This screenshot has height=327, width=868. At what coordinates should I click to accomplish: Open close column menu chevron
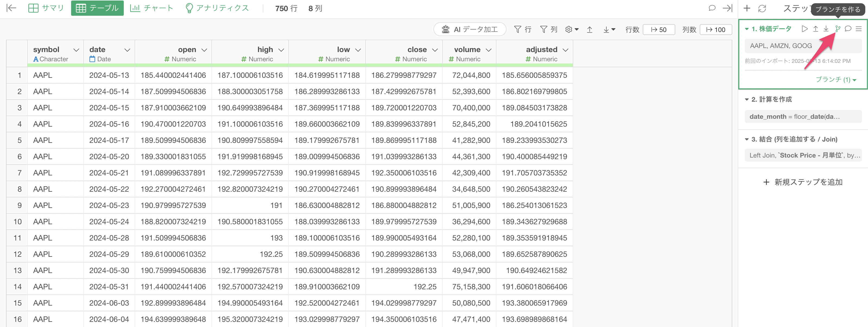(435, 50)
